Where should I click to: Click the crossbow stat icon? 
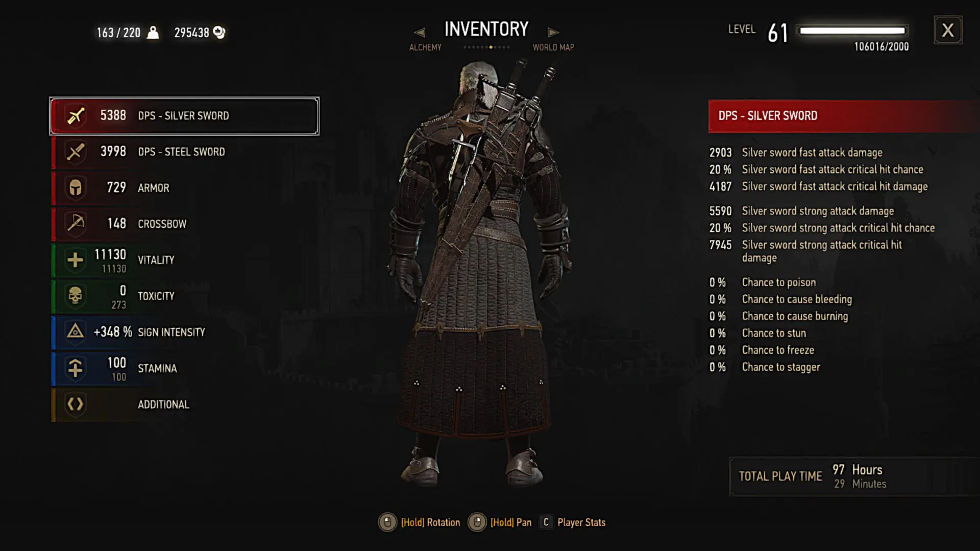(76, 223)
